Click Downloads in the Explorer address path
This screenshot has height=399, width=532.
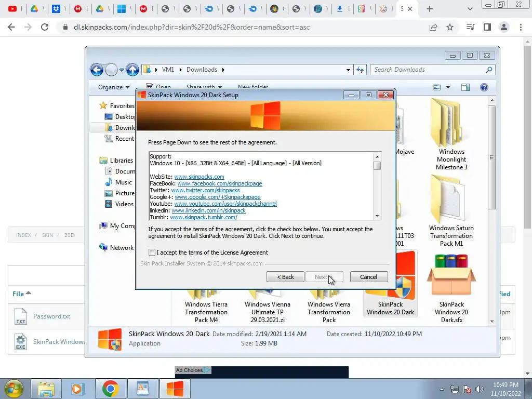[202, 70]
